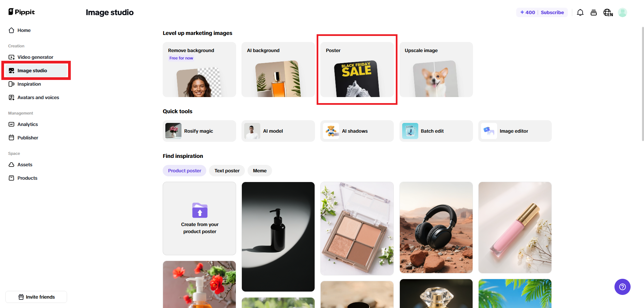Screen dimensions: 644x308
Task: Click the headphones product poster thumbnail
Action: point(436,227)
